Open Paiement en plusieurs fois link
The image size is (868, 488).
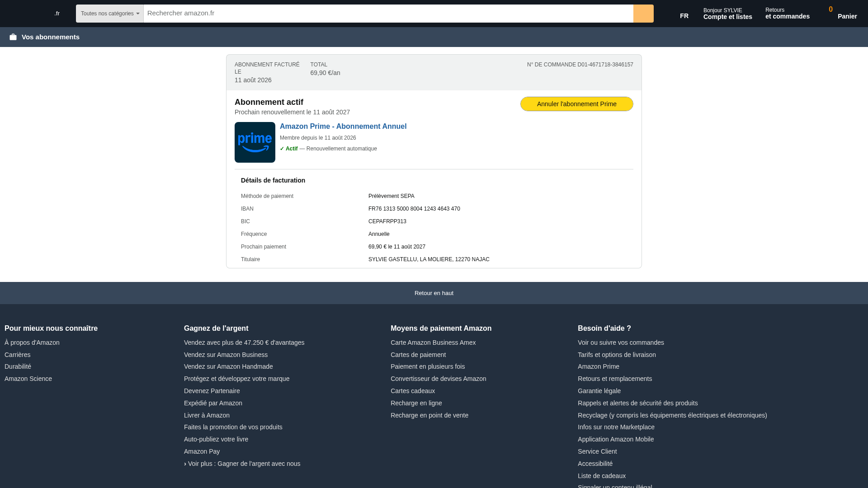pyautogui.click(x=428, y=366)
